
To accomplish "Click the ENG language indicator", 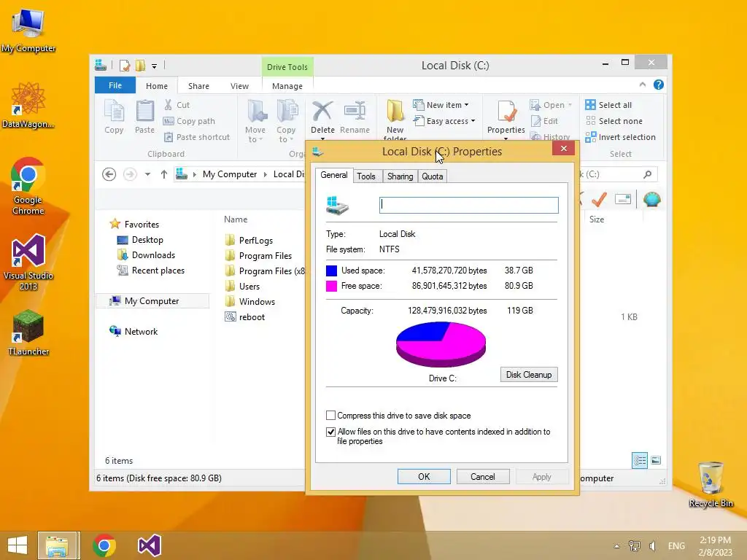I will [676, 545].
